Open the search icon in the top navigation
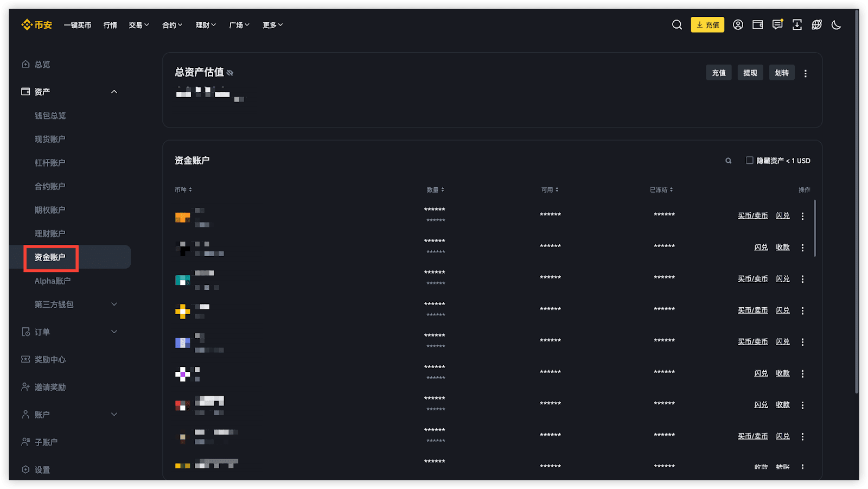This screenshot has height=489, width=868. [677, 25]
